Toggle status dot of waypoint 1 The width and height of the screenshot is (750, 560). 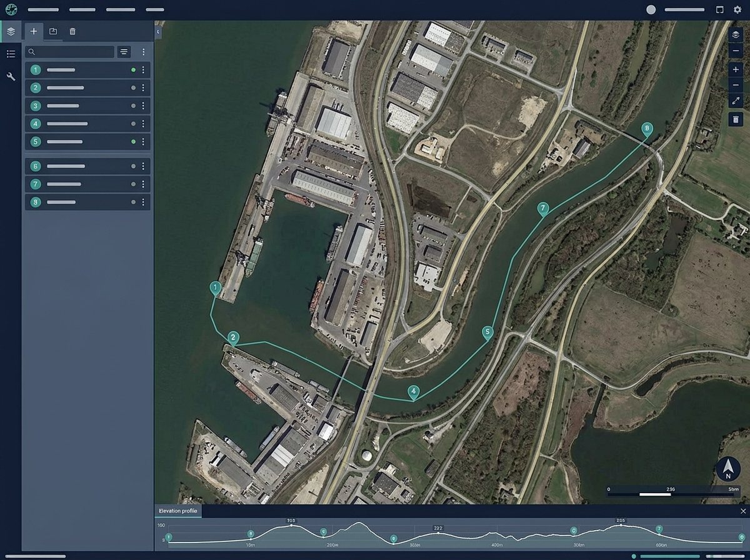tap(133, 70)
